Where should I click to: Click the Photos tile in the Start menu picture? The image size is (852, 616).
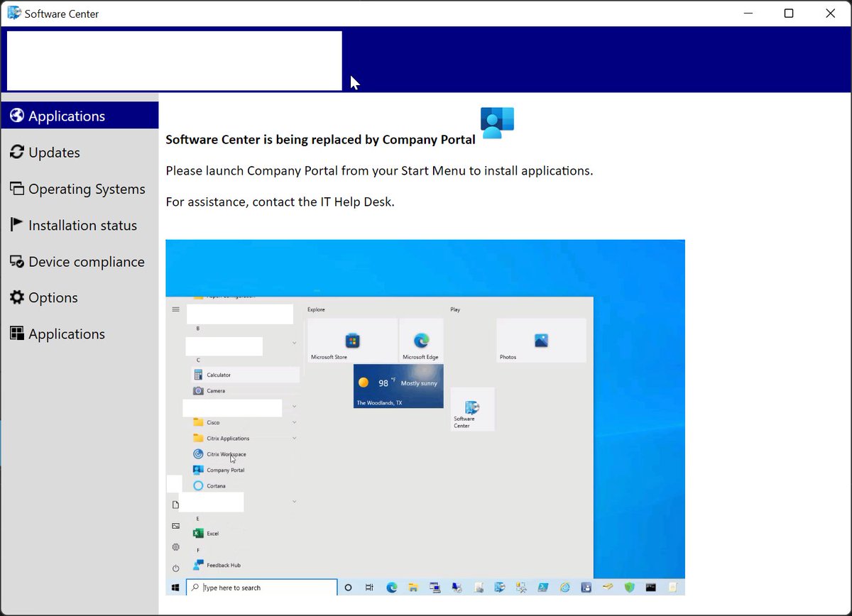tap(541, 341)
